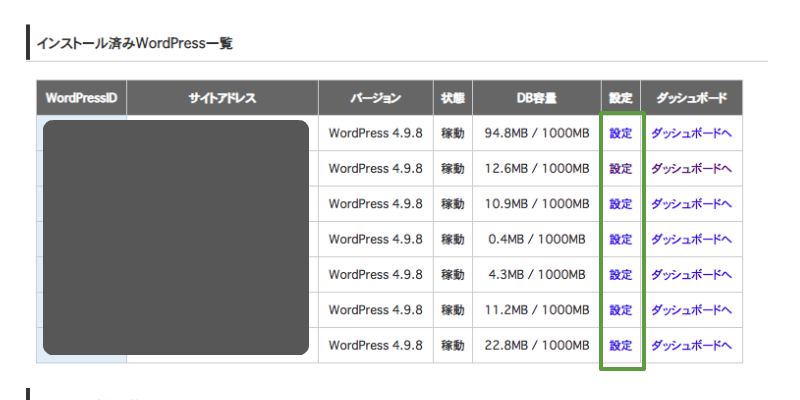Open 設定 for the 22.8MB row
Image resolution: width=800 pixels, height=400 pixels.
point(621,345)
